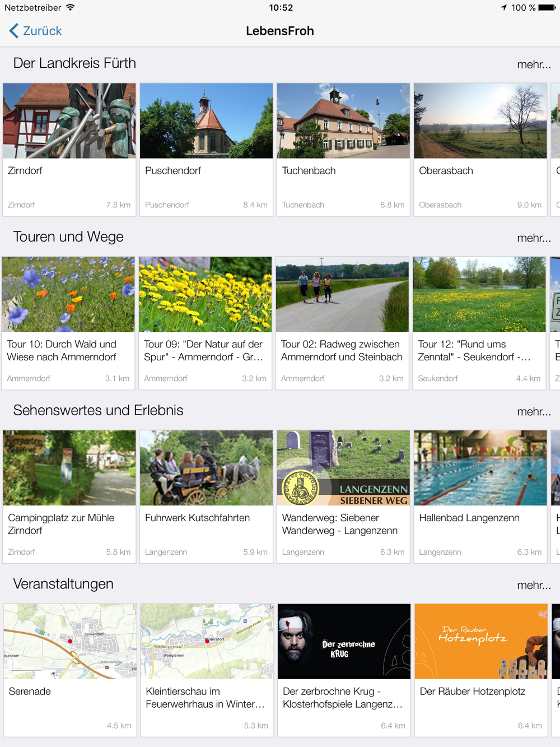Select 'Der Räuber Hotzenplotz' title
This screenshot has width=560, height=747.
coord(473,692)
